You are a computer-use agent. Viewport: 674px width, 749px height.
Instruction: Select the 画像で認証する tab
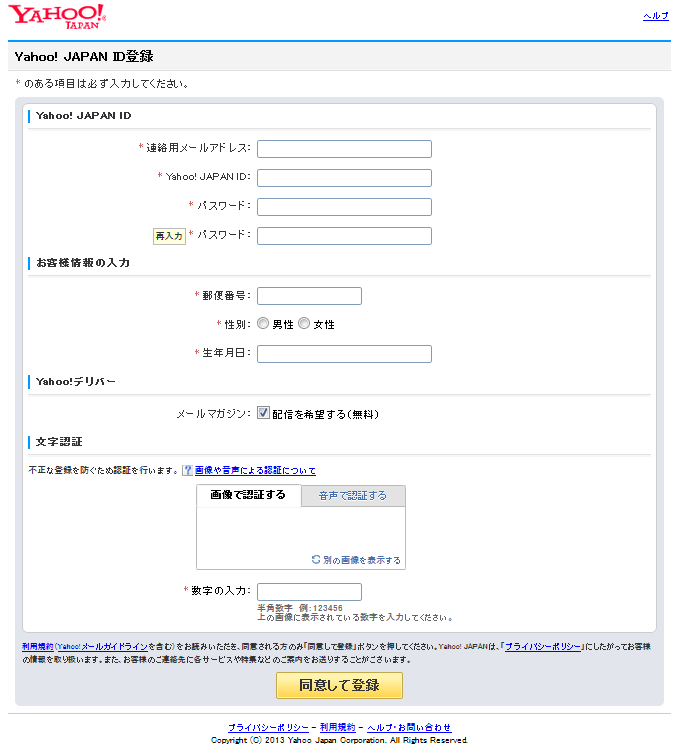[248, 495]
